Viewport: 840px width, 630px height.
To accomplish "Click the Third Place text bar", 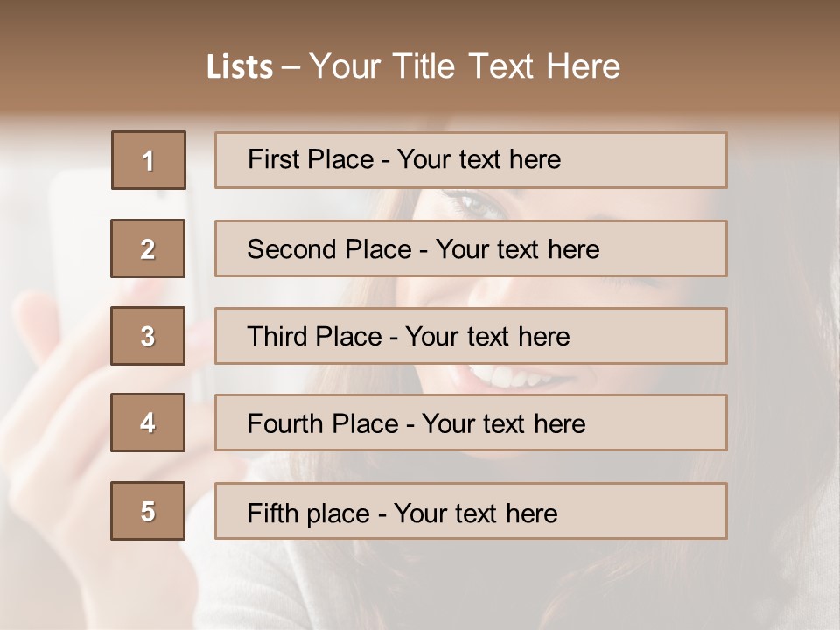I will click(471, 336).
